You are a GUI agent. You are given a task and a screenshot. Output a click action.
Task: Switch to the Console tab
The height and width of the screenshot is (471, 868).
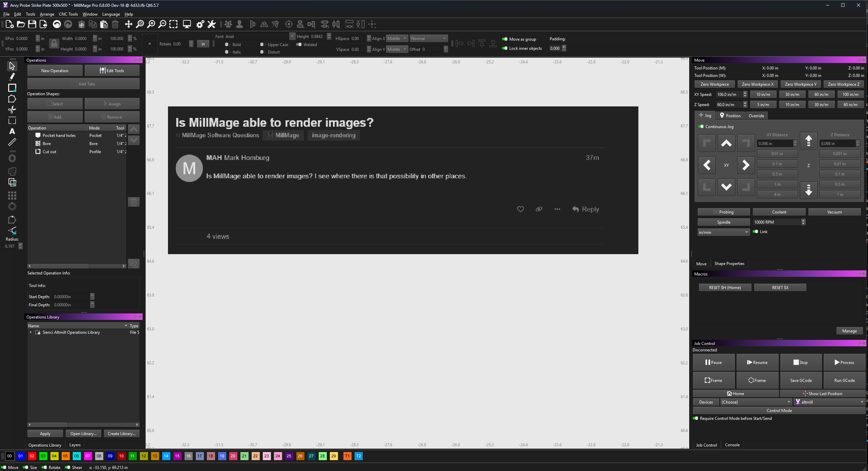point(732,445)
